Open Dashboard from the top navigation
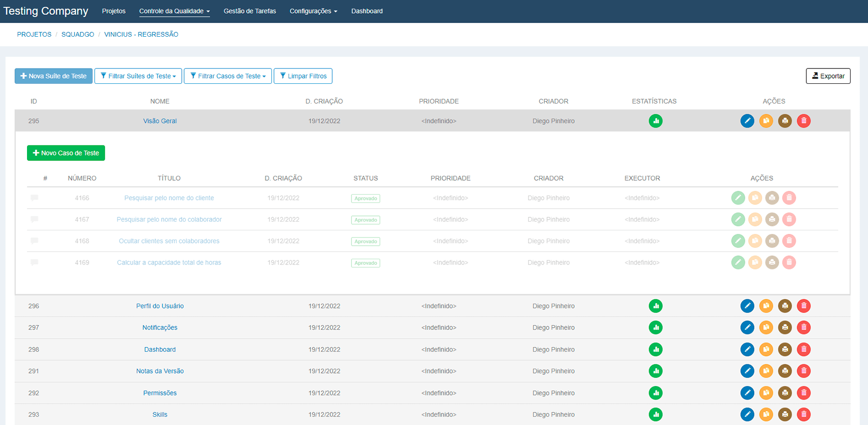The image size is (868, 425). [x=366, y=11]
